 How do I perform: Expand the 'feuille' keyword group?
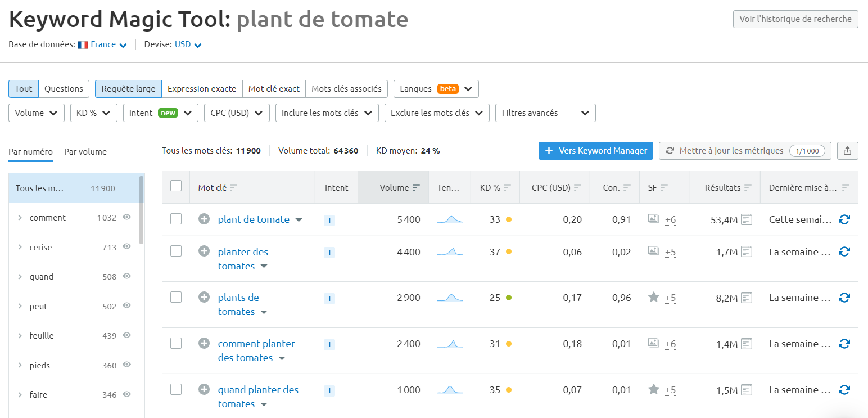point(20,335)
